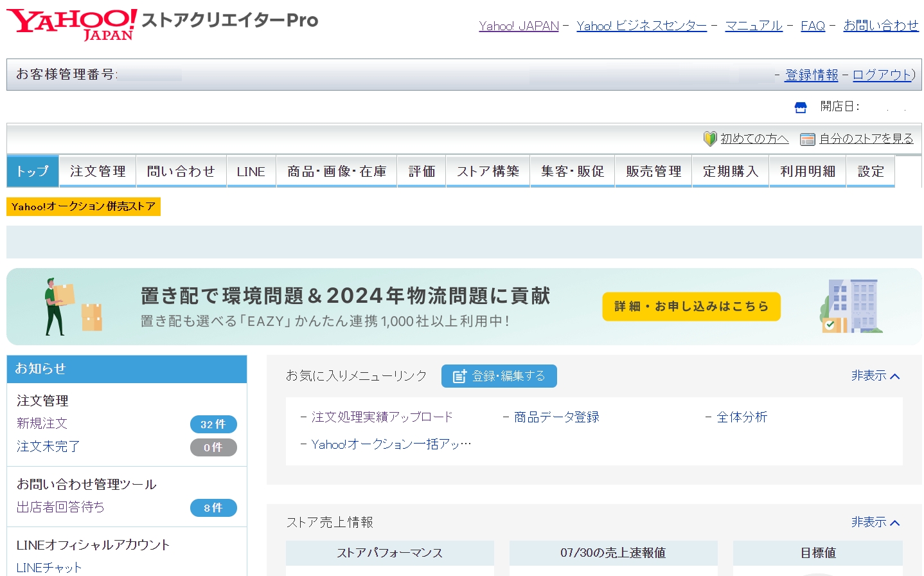
Task: Click the 8件 badge beside 出店者回答待ち
Action: pos(213,508)
